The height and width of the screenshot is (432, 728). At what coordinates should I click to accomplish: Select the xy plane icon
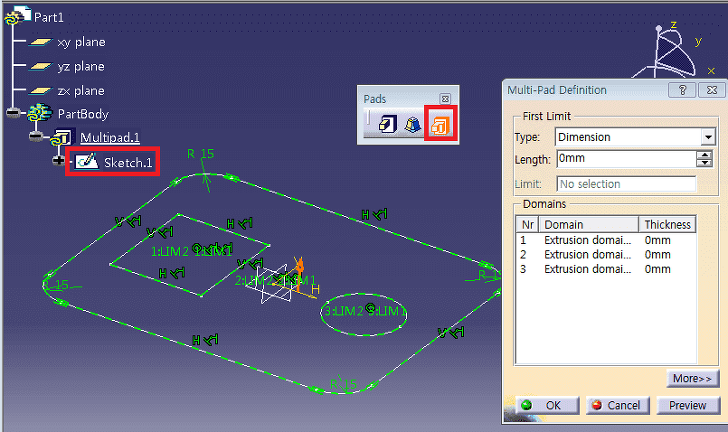point(40,42)
